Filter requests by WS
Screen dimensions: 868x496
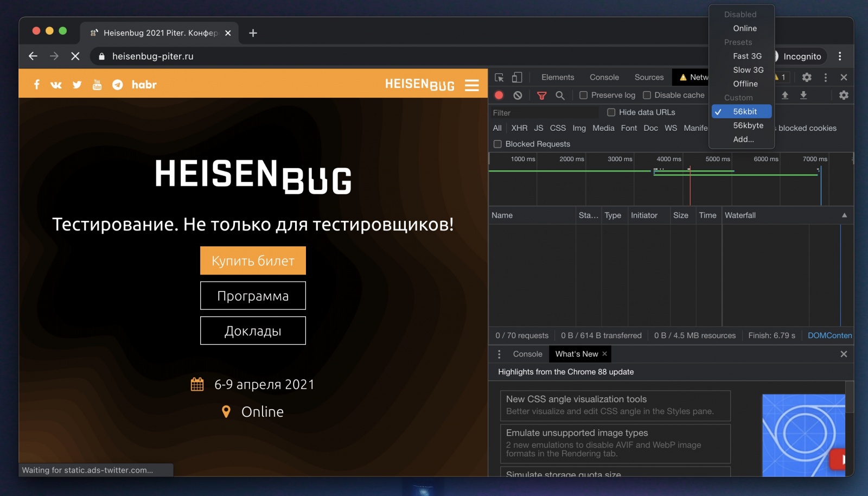(x=671, y=128)
